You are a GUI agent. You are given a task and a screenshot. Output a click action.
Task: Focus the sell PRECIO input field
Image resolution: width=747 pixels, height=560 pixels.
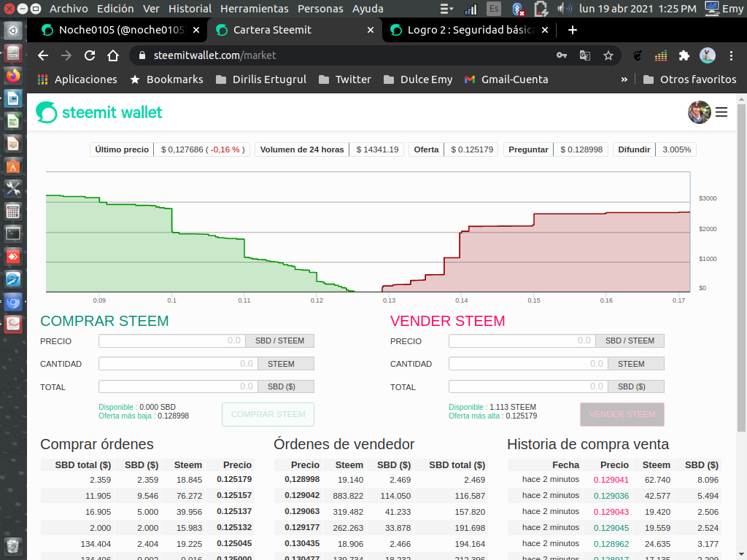pyautogui.click(x=522, y=341)
